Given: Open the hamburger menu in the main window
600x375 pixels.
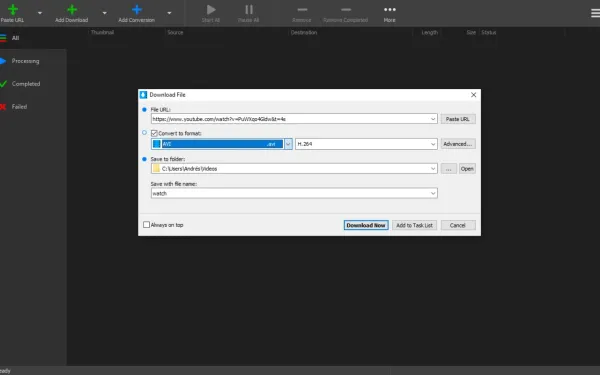Looking at the screenshot, I should coord(595,13).
